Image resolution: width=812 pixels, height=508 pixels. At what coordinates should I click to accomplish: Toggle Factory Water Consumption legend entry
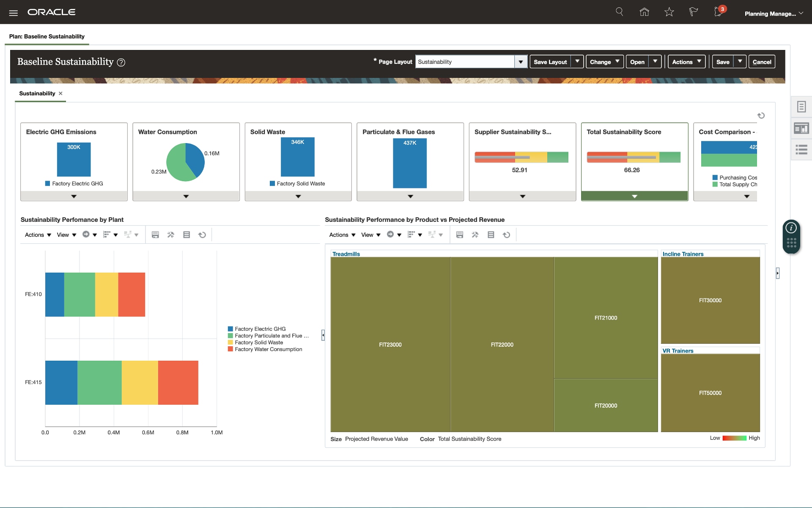pyautogui.click(x=268, y=349)
